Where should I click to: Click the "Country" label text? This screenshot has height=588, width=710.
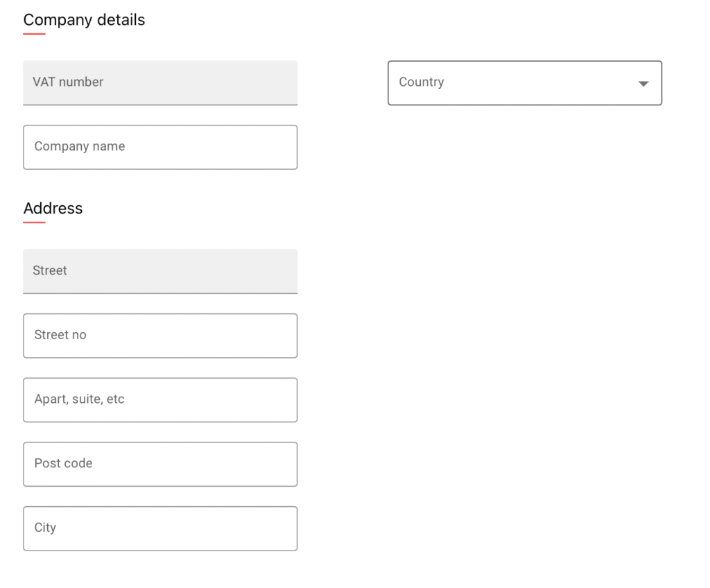(421, 82)
